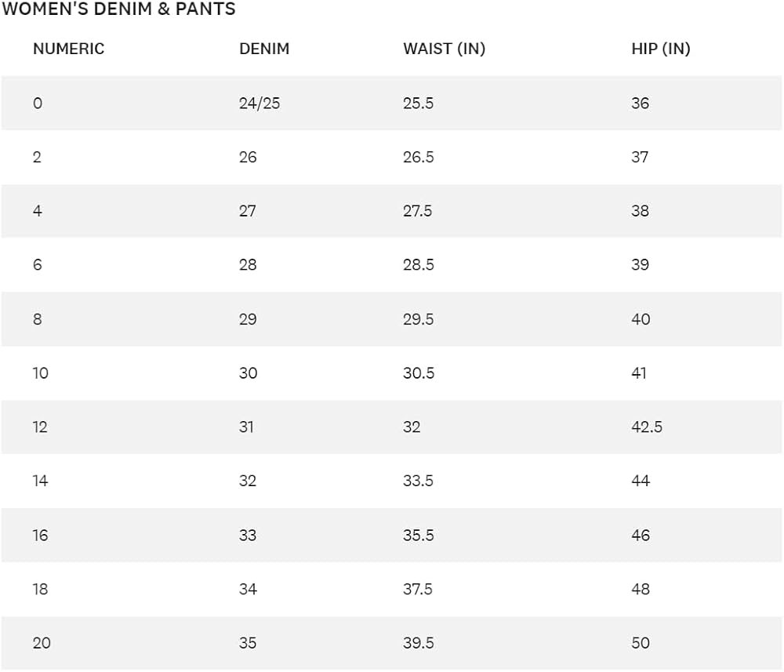Image resolution: width=784 pixels, height=672 pixels.
Task: Select denim size 28 cell
Action: [248, 265]
